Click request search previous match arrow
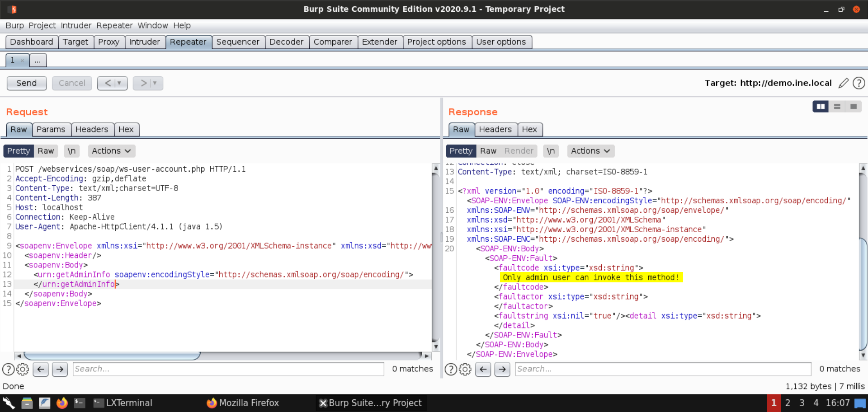868x412 pixels. 41,369
